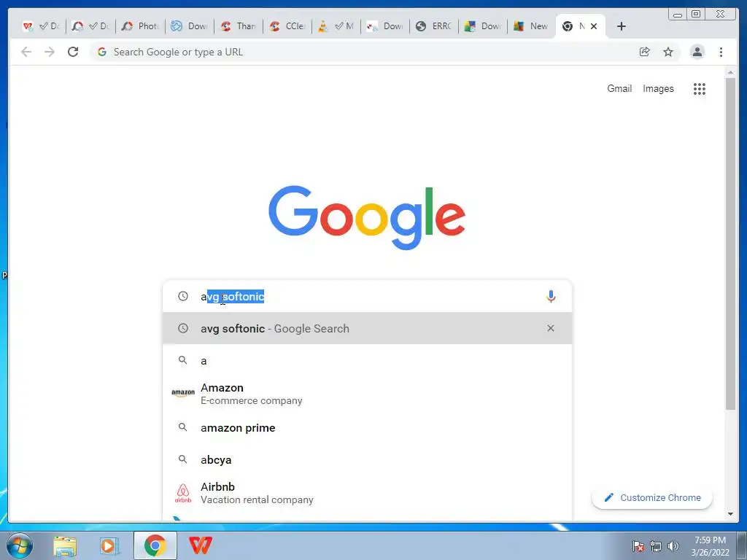Remove the avg softonic history suggestion
Screen dimensions: 747x560
tap(550, 328)
